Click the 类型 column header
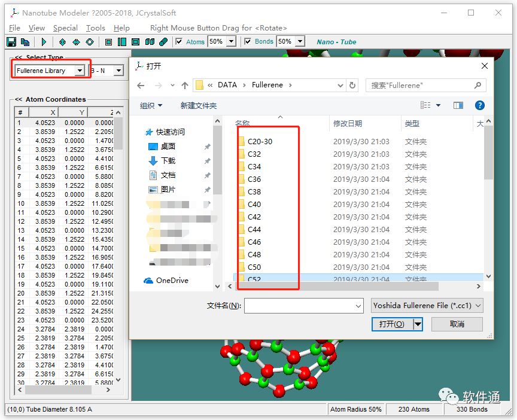 click(x=412, y=124)
